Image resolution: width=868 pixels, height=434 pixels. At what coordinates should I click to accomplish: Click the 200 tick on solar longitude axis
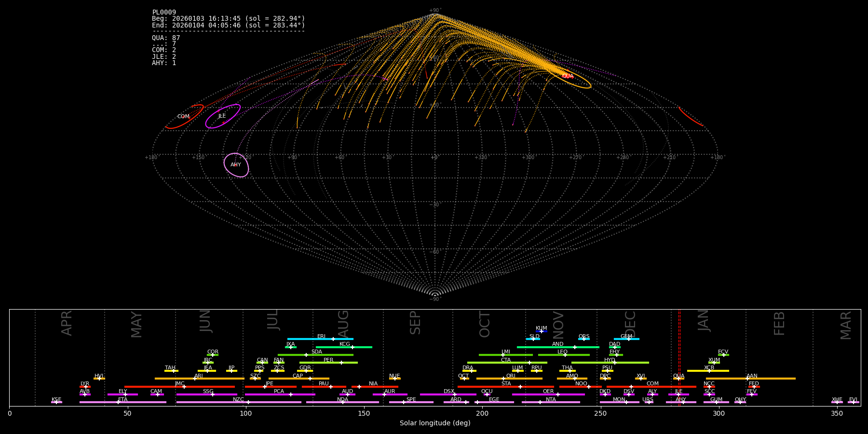(x=482, y=414)
